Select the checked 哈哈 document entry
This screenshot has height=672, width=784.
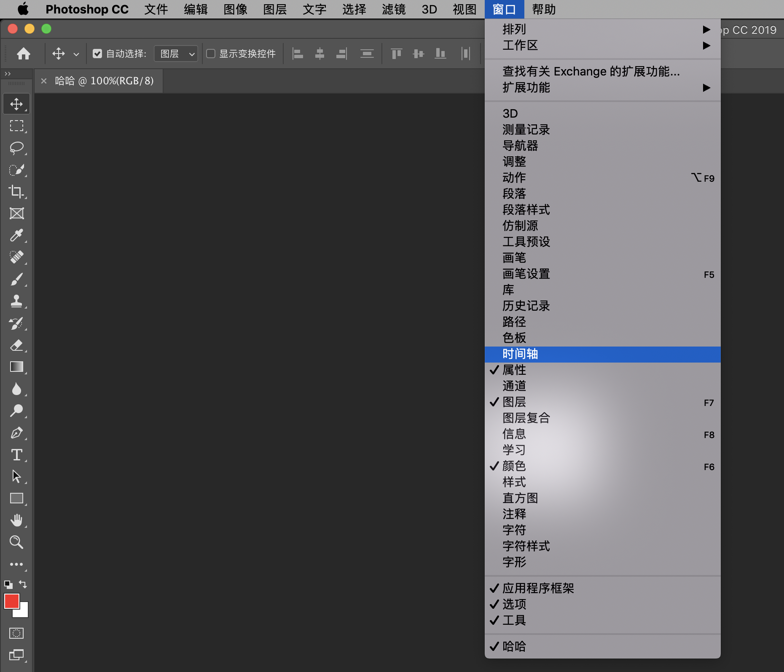(603, 646)
